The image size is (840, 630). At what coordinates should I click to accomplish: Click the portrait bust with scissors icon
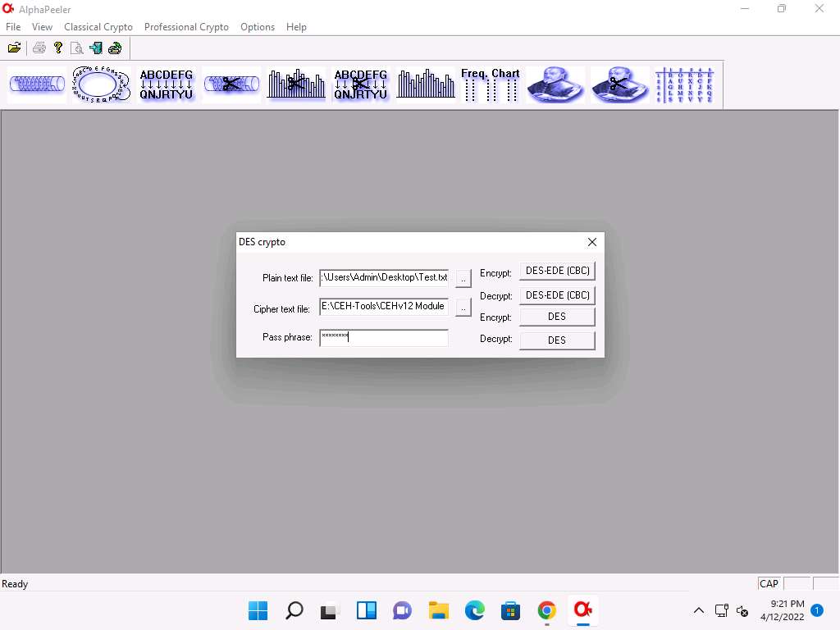(x=620, y=84)
